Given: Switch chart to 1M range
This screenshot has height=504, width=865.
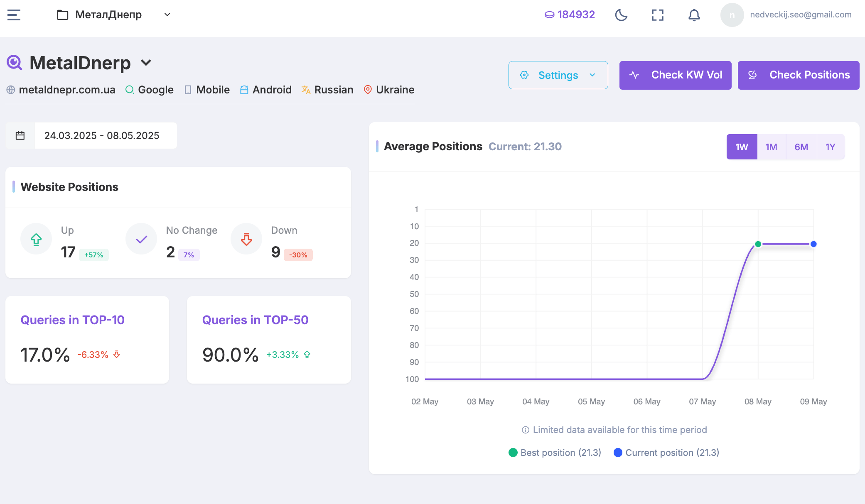Looking at the screenshot, I should pyautogui.click(x=771, y=147).
